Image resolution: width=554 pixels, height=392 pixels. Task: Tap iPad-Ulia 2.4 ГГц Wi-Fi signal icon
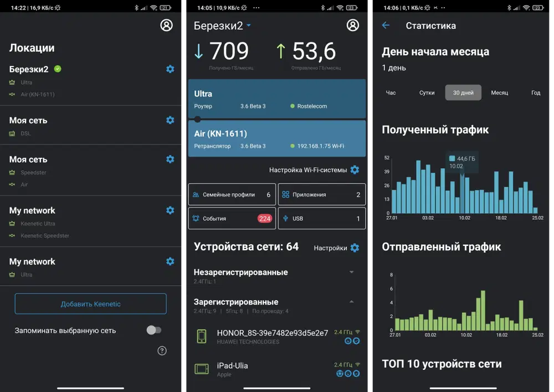click(x=357, y=364)
